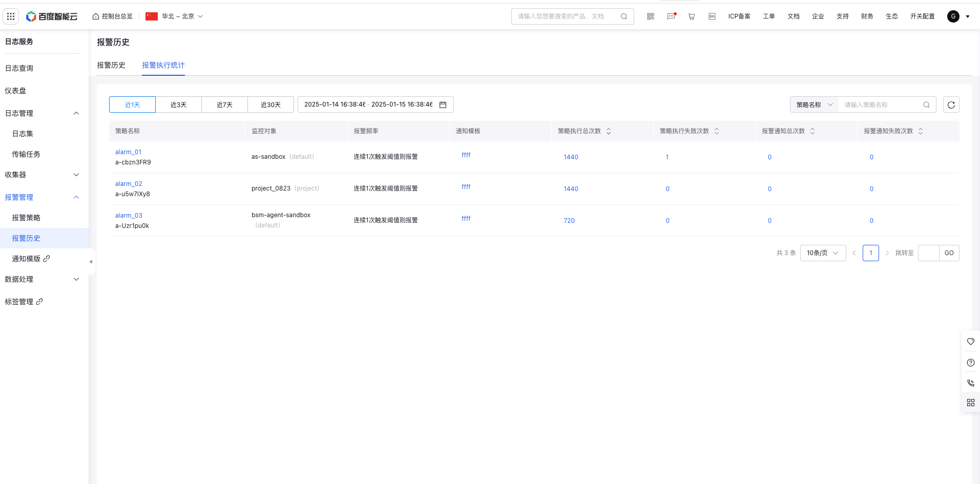Click the user avatar G
The image size is (980, 484).
953,16
